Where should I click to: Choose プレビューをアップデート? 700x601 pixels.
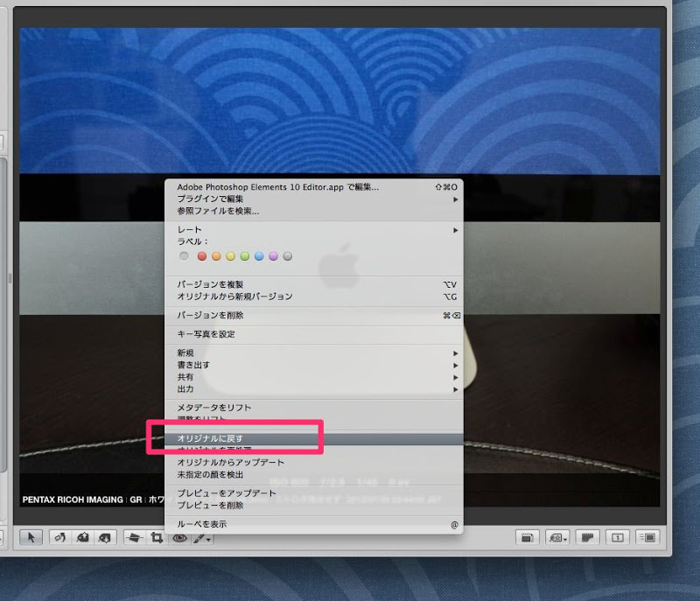(x=314, y=493)
